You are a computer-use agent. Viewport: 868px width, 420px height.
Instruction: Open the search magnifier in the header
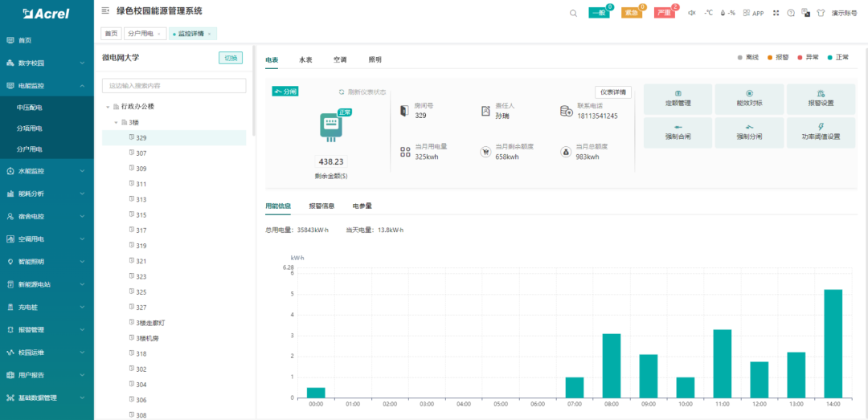tap(573, 13)
